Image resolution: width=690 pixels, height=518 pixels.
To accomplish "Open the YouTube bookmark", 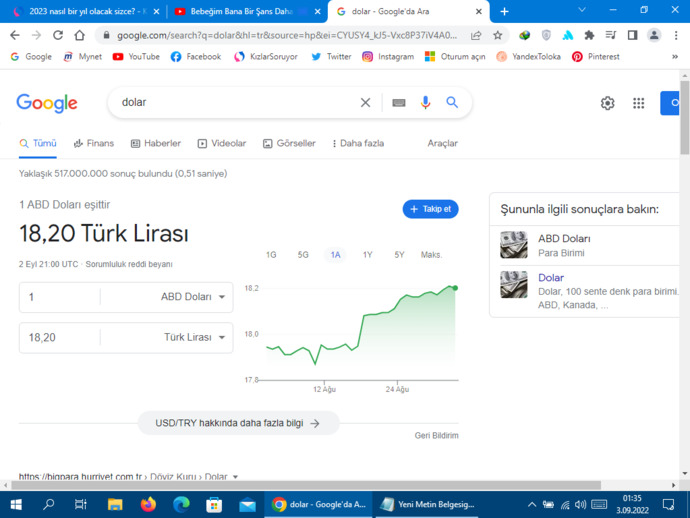I will point(136,57).
